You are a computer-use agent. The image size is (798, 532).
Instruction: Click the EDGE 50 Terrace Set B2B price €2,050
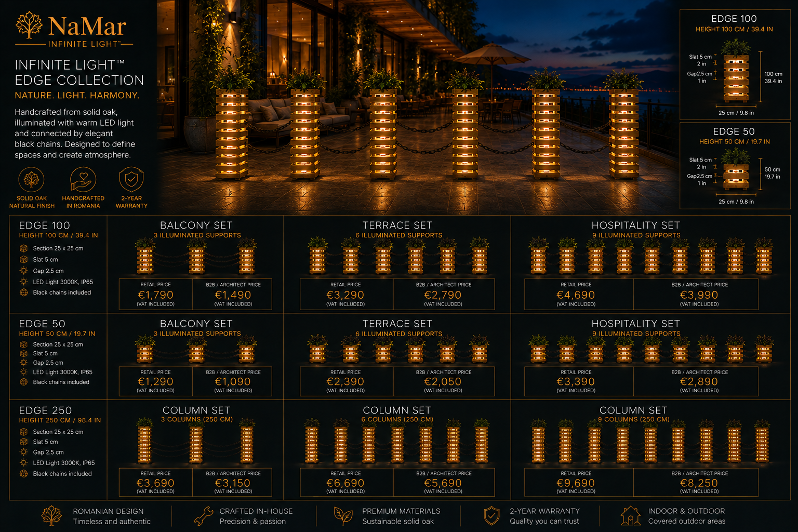point(443,382)
